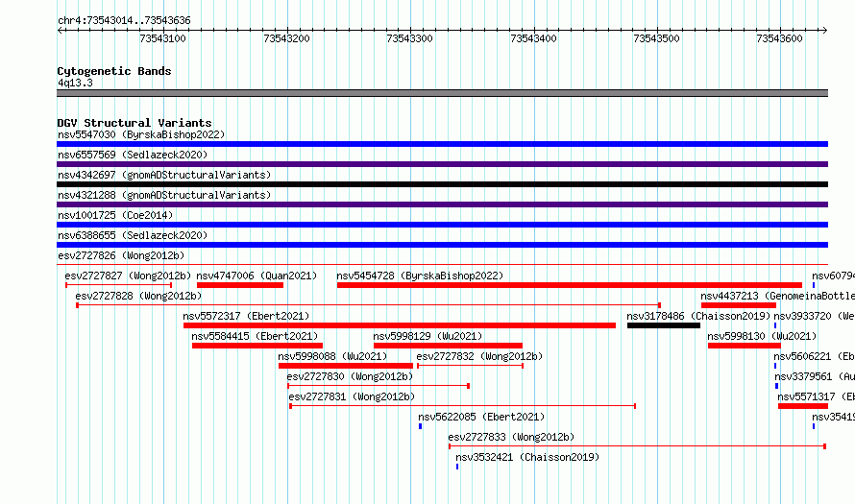Select the esv2727830 thin red interval line
Viewport: 855px width, 504px height.
(x=379, y=386)
